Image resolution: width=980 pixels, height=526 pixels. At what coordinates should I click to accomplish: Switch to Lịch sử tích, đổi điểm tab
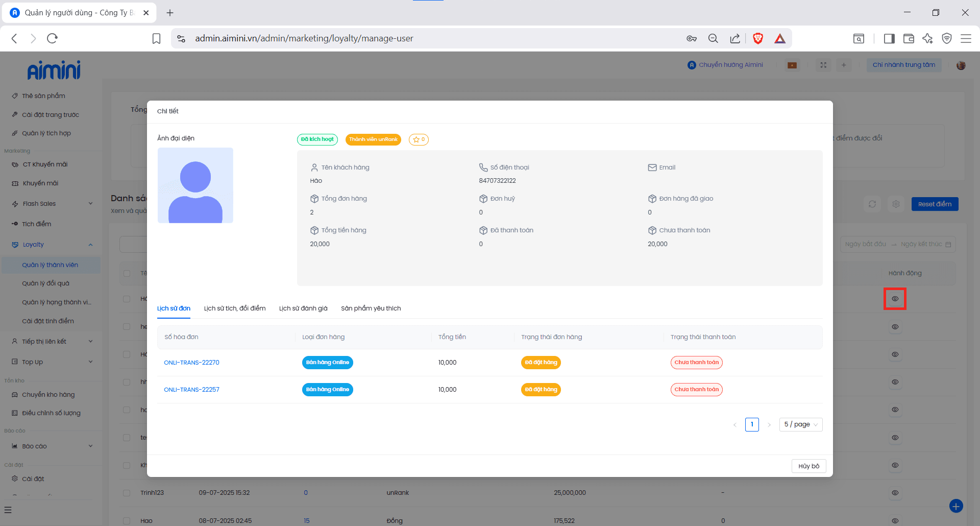tap(235, 308)
